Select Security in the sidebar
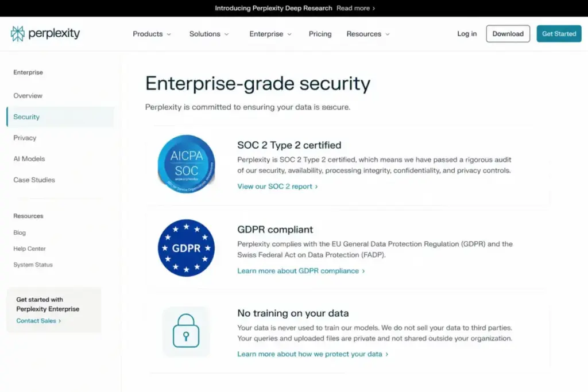The width and height of the screenshot is (588, 392). click(60, 117)
